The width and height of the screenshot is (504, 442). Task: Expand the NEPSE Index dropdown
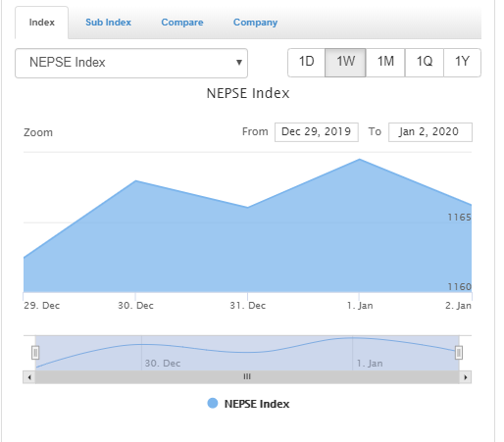131,63
